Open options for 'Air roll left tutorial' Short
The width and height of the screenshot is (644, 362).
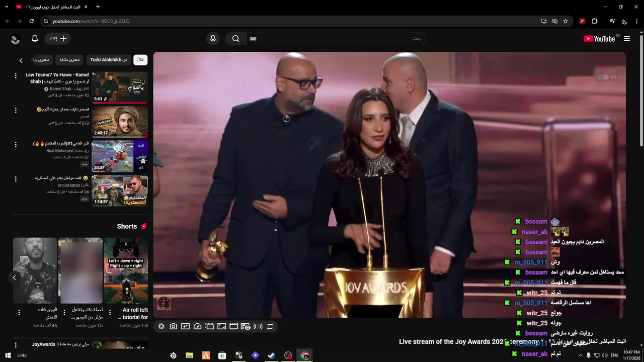coord(109,313)
